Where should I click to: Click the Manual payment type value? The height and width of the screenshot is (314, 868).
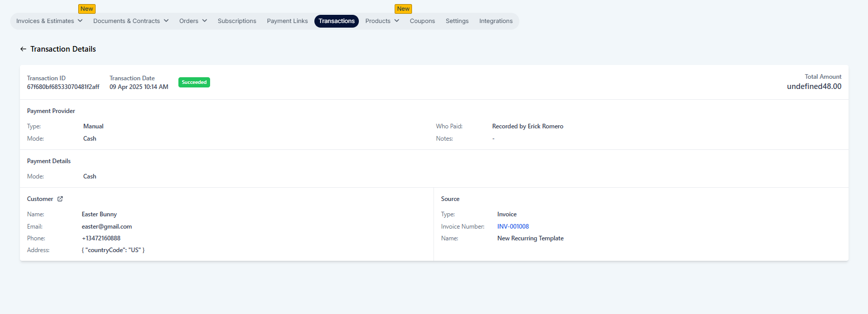[x=94, y=126]
